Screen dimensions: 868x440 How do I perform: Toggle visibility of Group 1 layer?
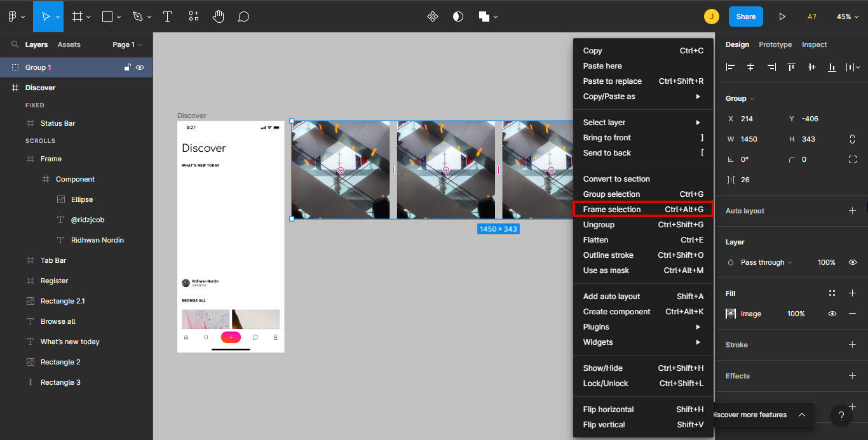coord(140,67)
